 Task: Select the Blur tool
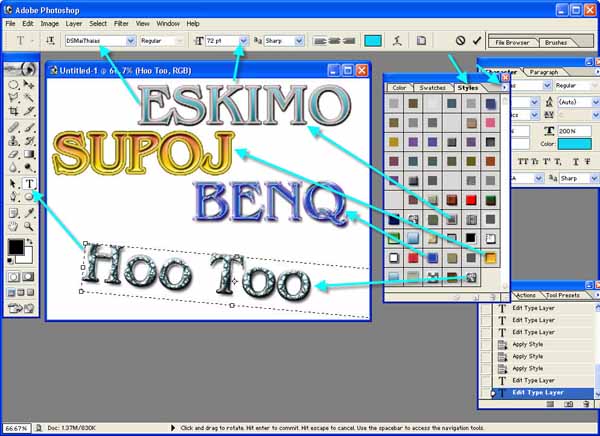(x=13, y=168)
